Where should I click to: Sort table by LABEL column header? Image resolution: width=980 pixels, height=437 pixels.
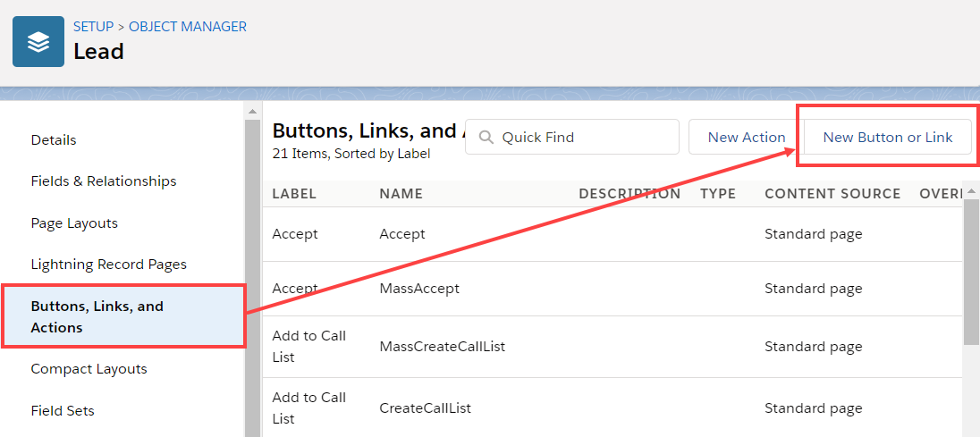click(294, 194)
